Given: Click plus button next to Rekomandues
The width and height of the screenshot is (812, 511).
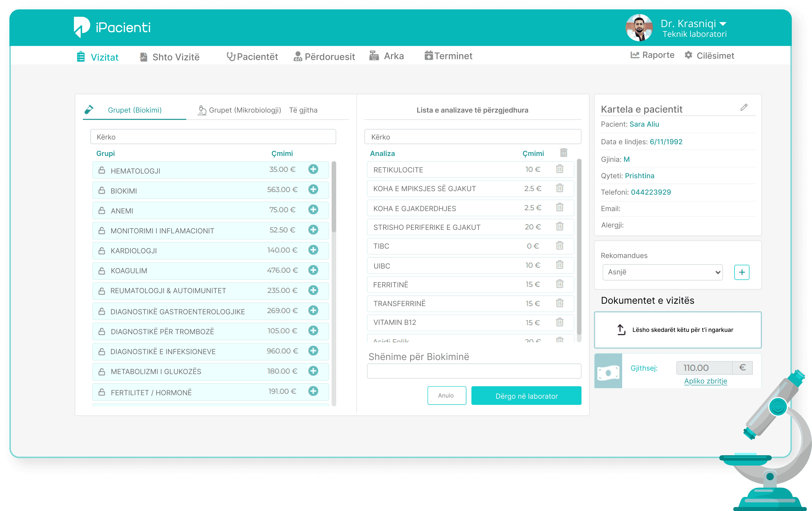Looking at the screenshot, I should click(742, 272).
